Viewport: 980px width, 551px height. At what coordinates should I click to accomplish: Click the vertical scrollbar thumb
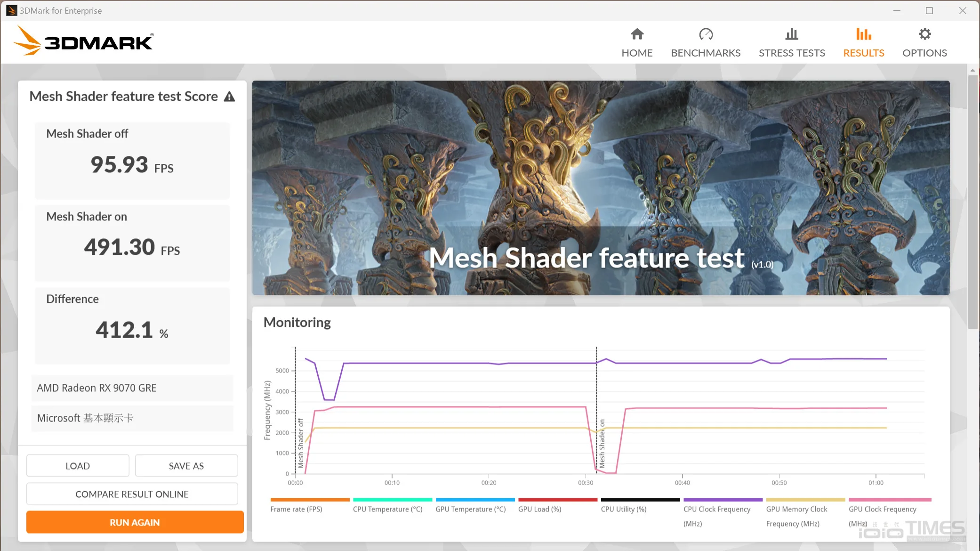pos(973,202)
